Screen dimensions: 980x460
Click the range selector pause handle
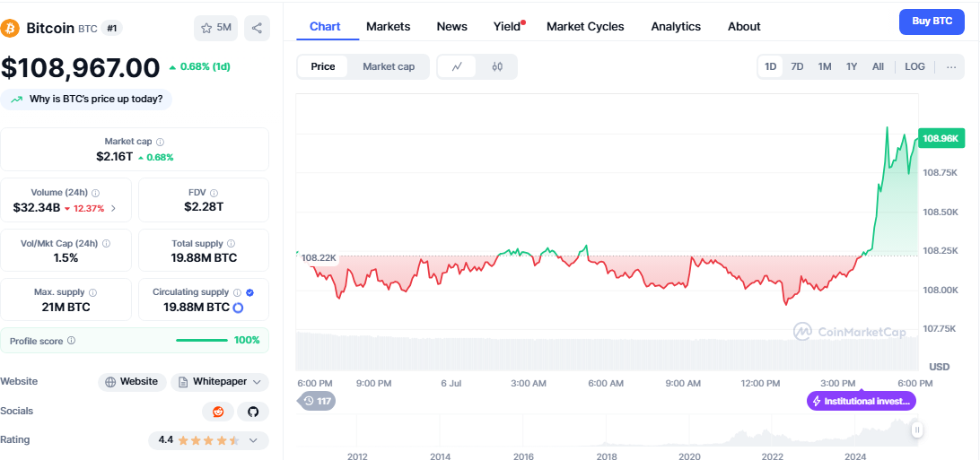pos(917,430)
